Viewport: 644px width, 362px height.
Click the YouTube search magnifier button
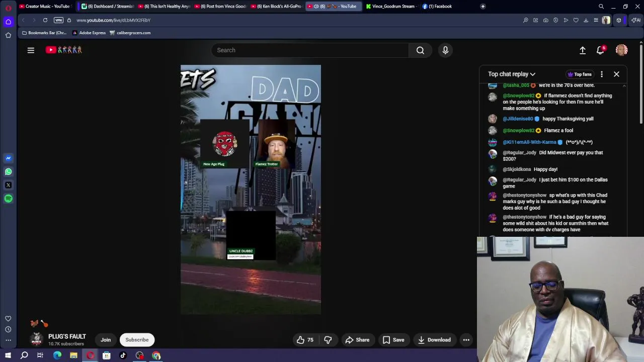coord(420,50)
